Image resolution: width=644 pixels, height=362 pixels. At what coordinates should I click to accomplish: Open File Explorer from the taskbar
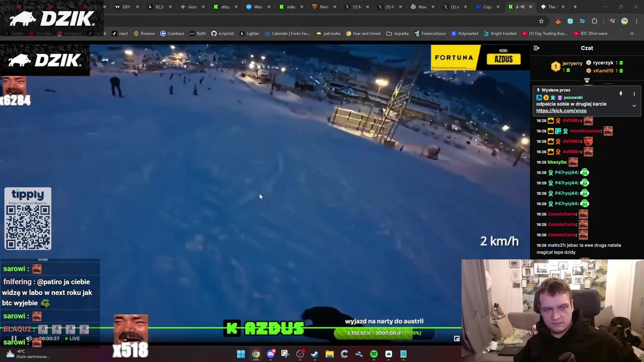click(x=330, y=354)
